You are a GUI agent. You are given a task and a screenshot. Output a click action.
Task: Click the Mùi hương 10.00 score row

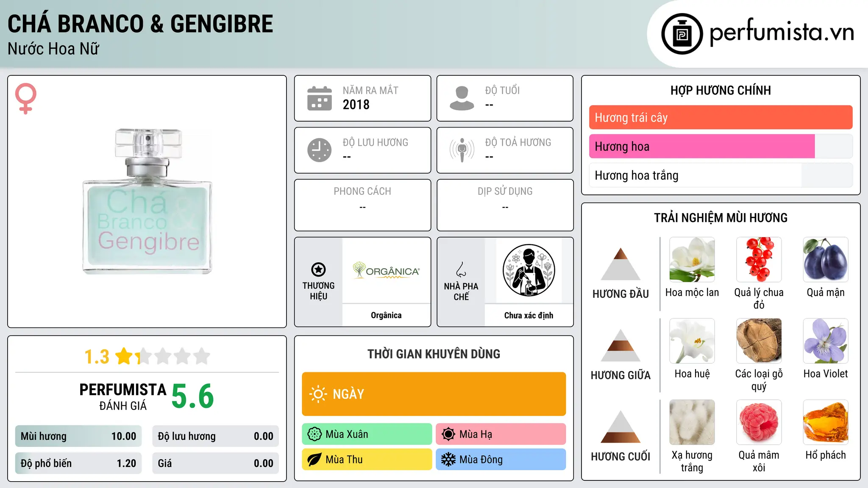tap(78, 436)
